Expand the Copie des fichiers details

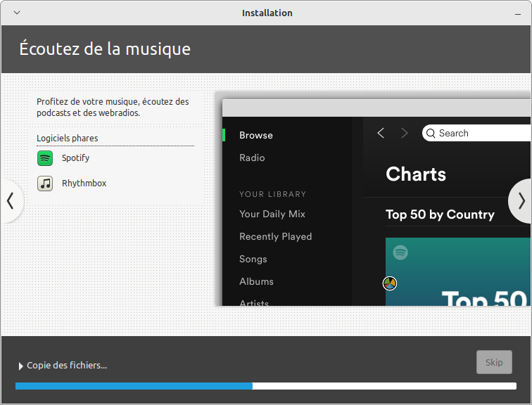(20, 366)
